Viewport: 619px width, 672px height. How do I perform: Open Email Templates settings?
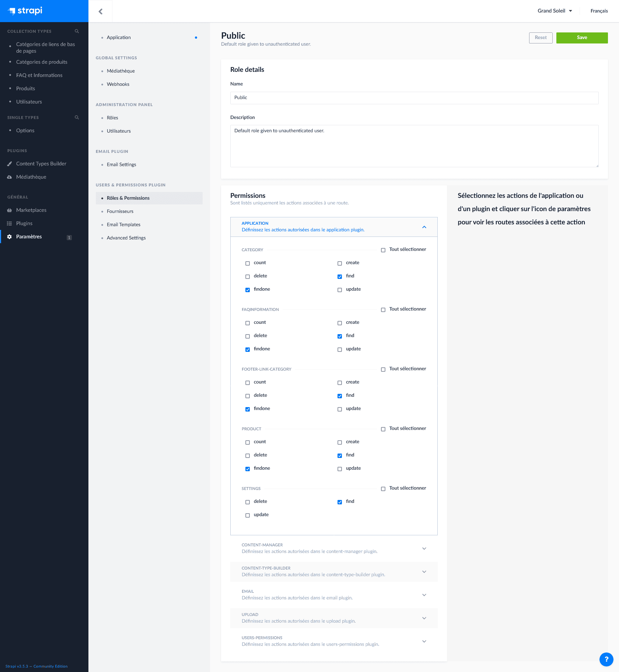[x=123, y=224]
